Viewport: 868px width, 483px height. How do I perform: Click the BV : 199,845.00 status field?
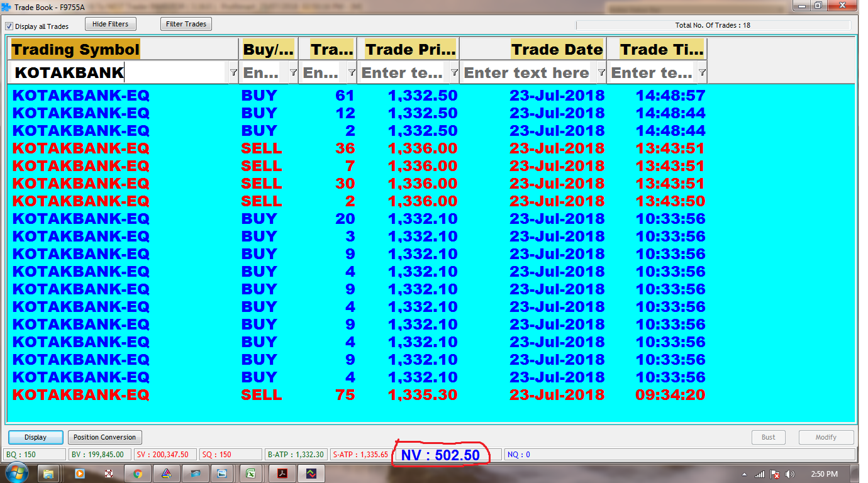point(99,455)
